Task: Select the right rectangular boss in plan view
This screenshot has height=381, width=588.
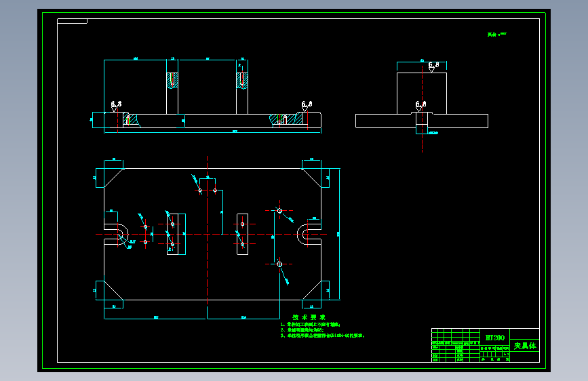Action: click(x=242, y=235)
